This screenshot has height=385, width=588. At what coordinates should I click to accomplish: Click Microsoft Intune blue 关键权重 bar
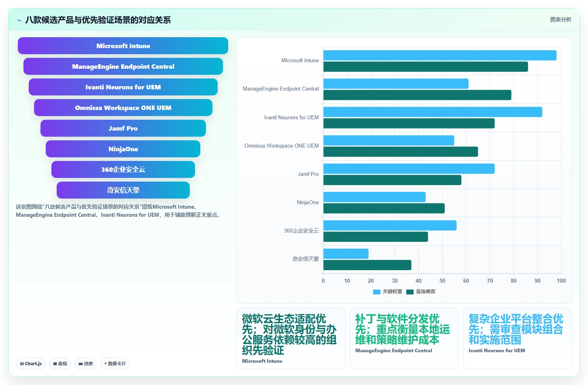440,55
